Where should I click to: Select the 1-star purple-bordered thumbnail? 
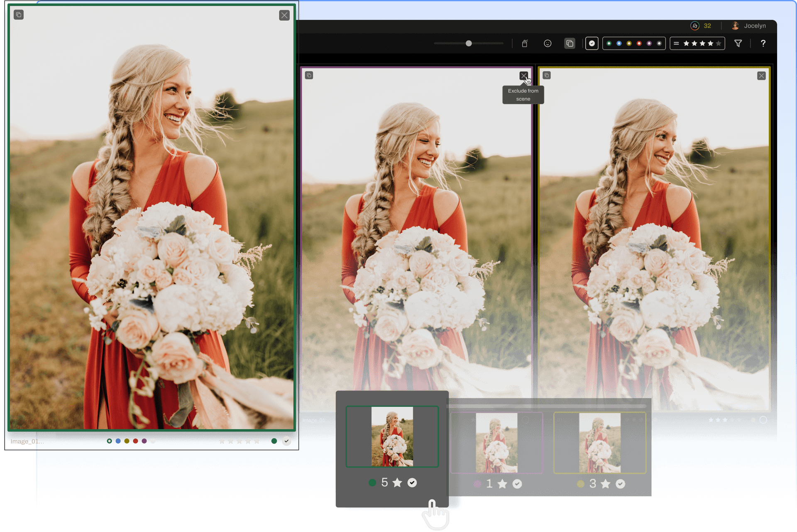pyautogui.click(x=496, y=443)
